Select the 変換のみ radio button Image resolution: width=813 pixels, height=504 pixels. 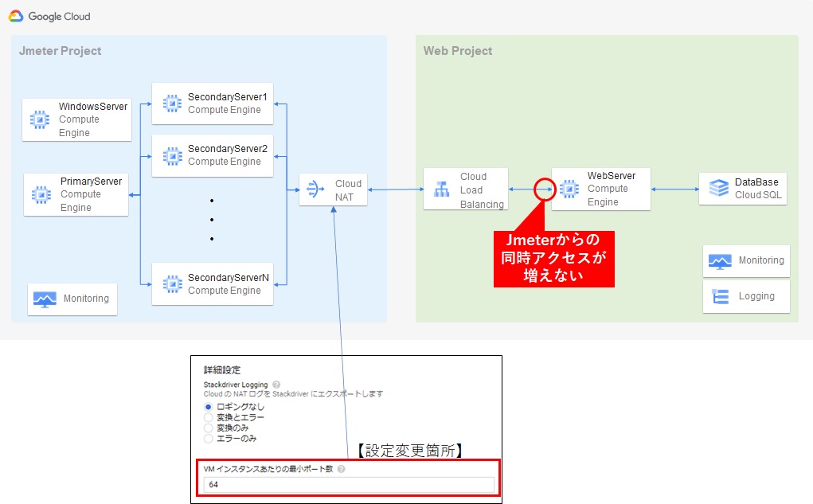tap(209, 428)
